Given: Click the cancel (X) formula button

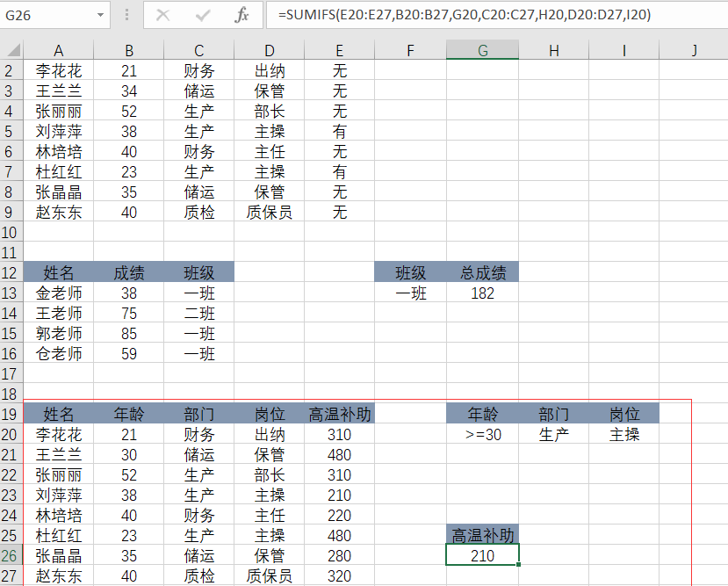Looking at the screenshot, I should (x=162, y=15).
